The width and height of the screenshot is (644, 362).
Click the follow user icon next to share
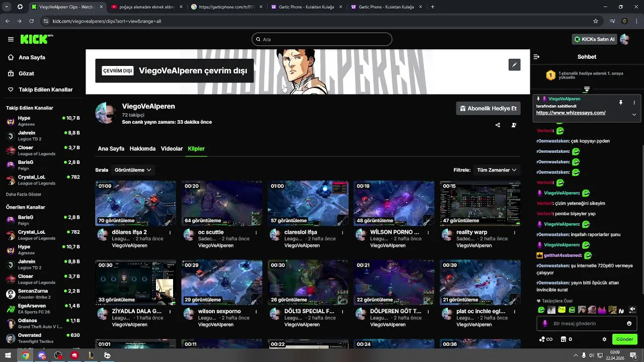[x=514, y=125]
